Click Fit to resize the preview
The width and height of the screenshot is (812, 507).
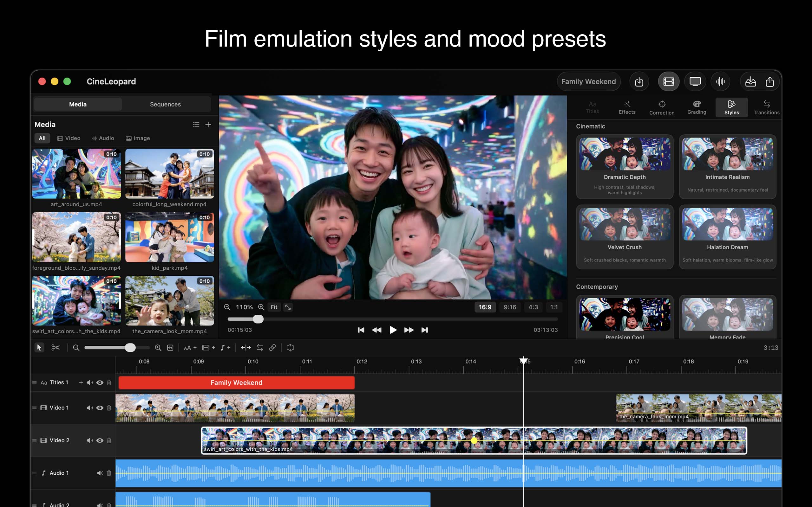(274, 307)
